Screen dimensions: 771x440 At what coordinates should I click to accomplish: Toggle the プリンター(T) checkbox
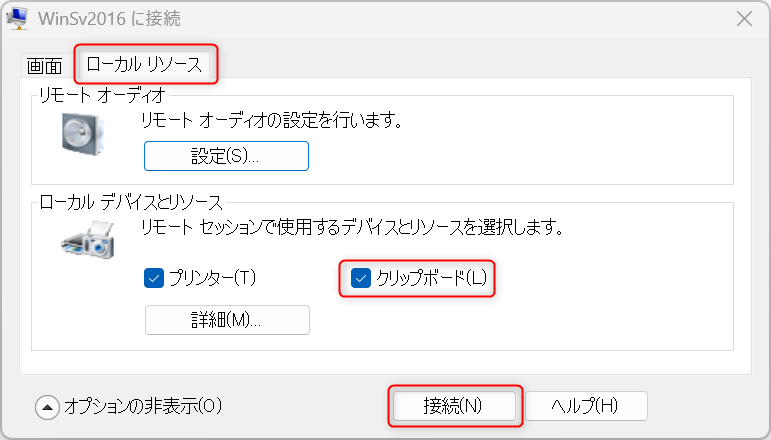tap(153, 278)
